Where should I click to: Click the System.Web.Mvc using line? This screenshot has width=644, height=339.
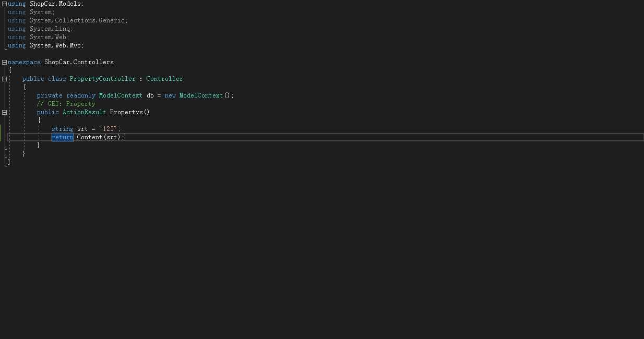pos(46,45)
